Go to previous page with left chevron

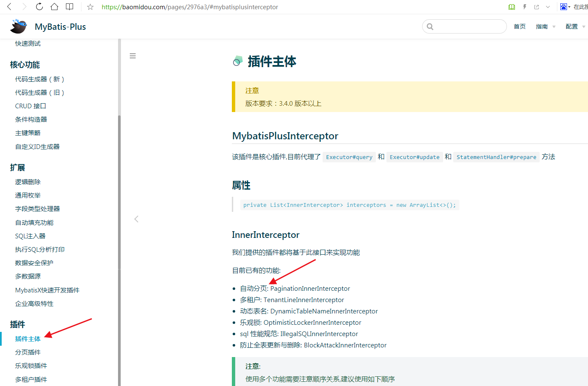pyautogui.click(x=136, y=219)
